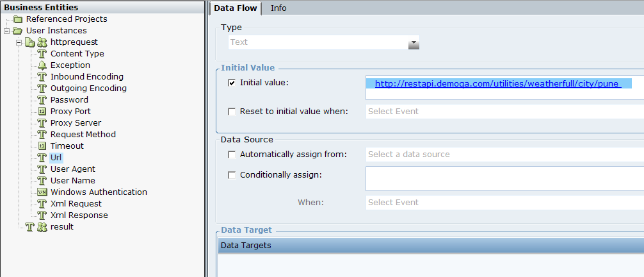The width and height of the screenshot is (644, 277).
Task: Click the restapi.demoqa.com URL link
Action: coord(497,84)
